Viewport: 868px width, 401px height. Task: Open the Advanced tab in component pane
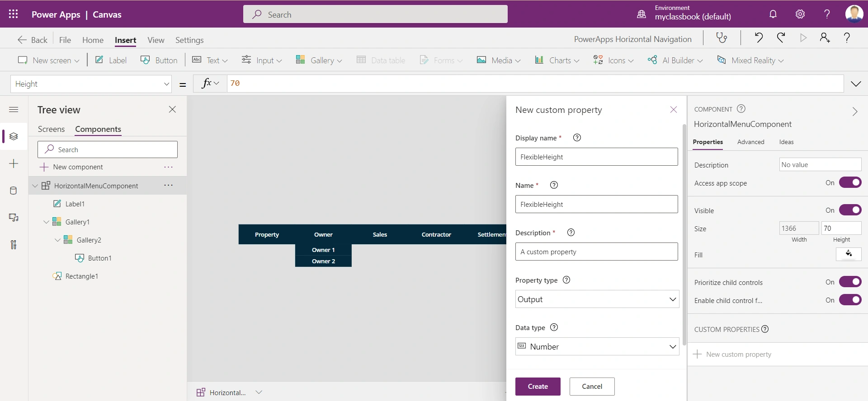[750, 142]
